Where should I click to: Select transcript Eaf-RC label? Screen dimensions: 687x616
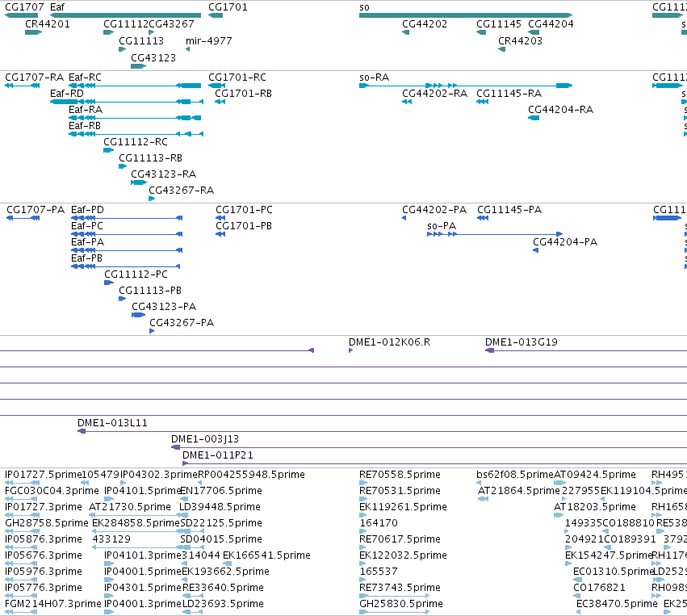click(85, 78)
